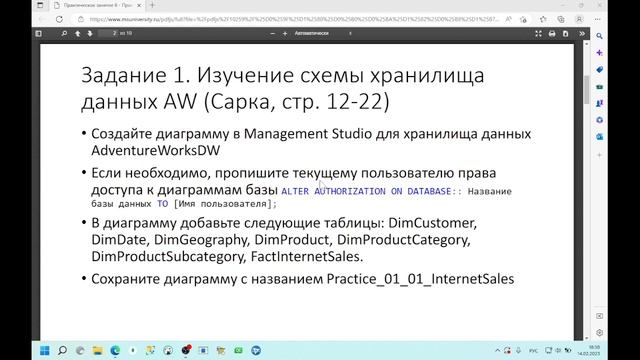
Task: Open browser Collections panel
Action: click(561, 19)
